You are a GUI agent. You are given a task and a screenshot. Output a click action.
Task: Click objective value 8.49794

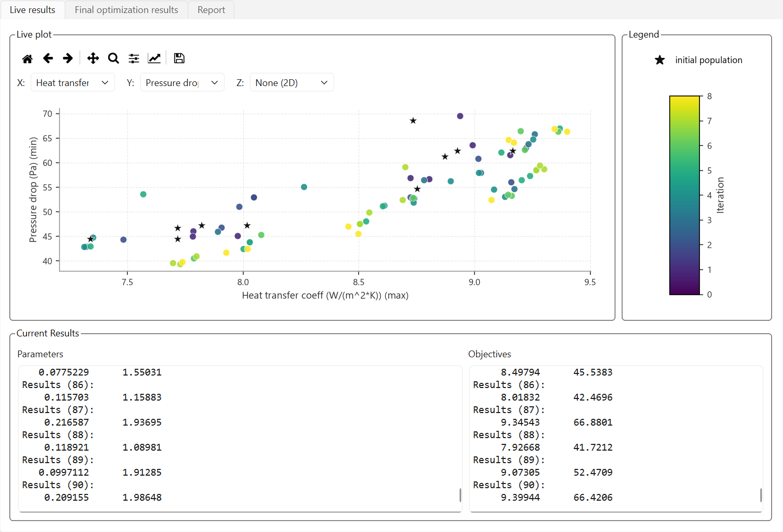coord(520,372)
